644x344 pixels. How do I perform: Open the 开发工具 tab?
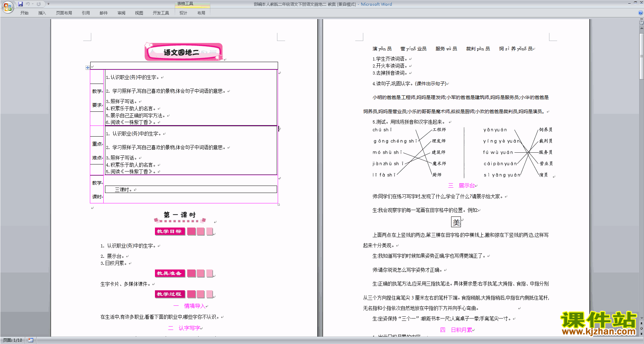pos(161,13)
